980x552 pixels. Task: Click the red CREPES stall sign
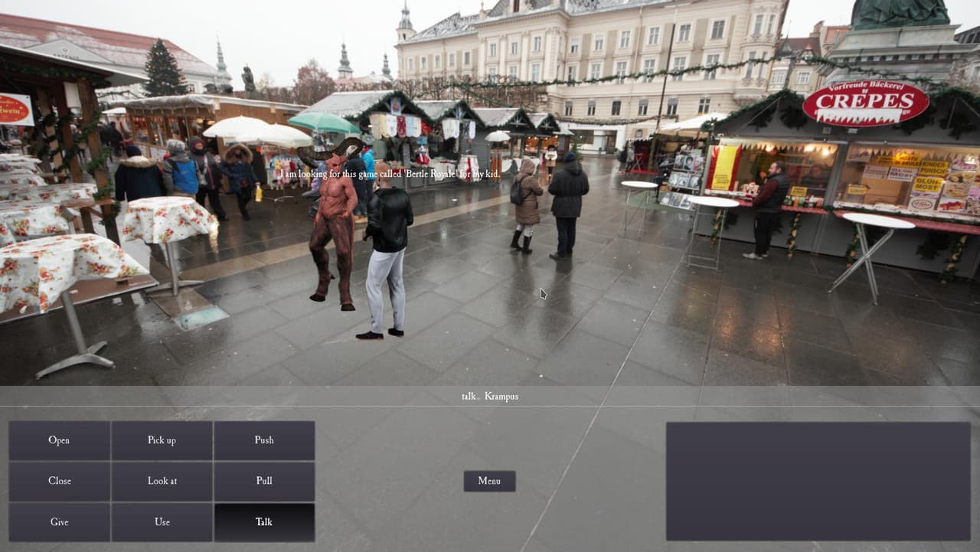[865, 103]
